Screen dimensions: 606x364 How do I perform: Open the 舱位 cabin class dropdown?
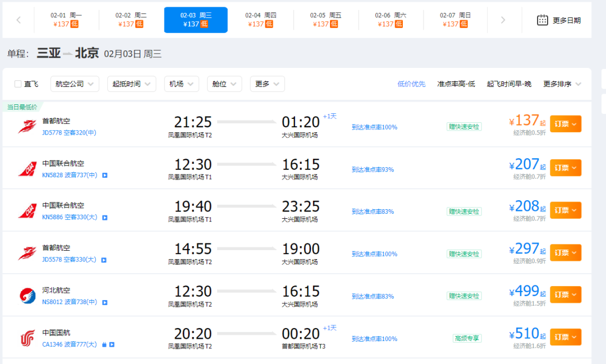(224, 84)
